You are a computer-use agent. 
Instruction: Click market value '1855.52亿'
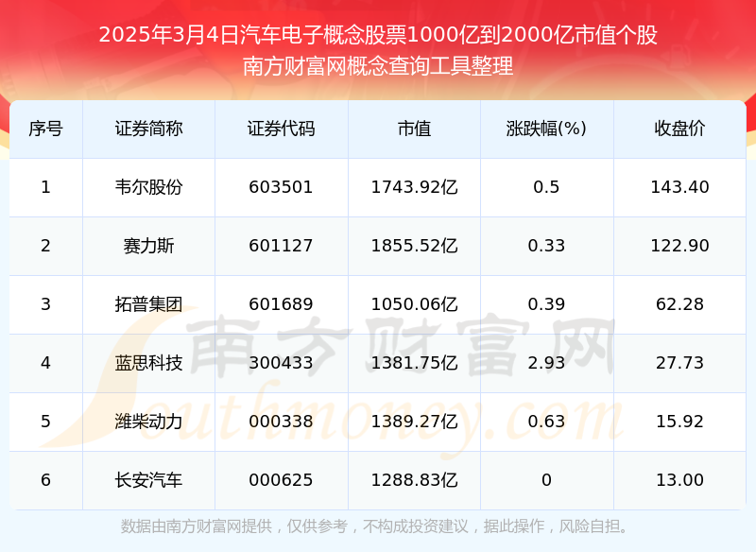pos(414,246)
